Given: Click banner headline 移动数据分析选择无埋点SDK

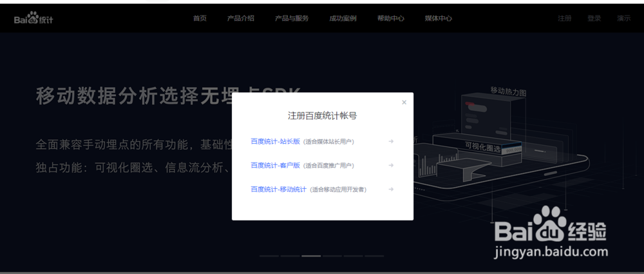Looking at the screenshot, I should [168, 96].
